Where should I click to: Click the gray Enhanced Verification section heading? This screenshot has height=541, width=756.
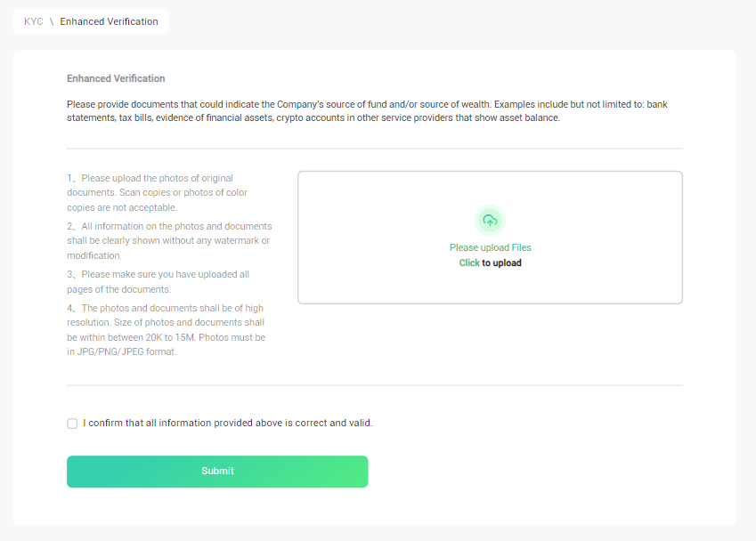[116, 78]
